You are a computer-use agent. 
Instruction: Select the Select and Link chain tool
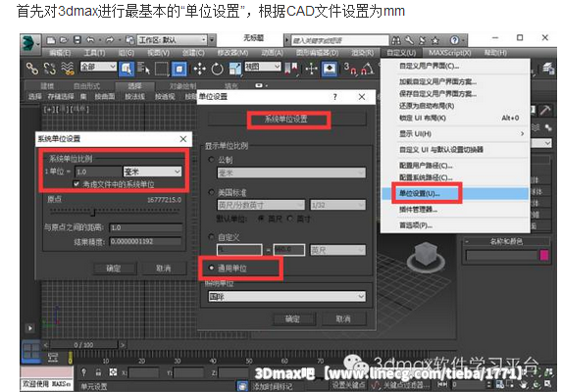point(32,69)
